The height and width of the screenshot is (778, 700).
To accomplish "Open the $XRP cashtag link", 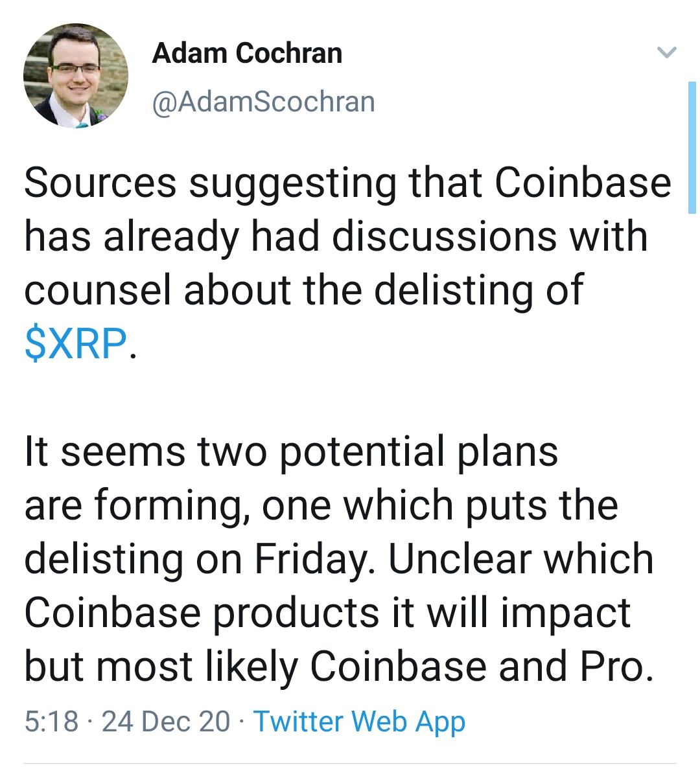I will coord(75,343).
